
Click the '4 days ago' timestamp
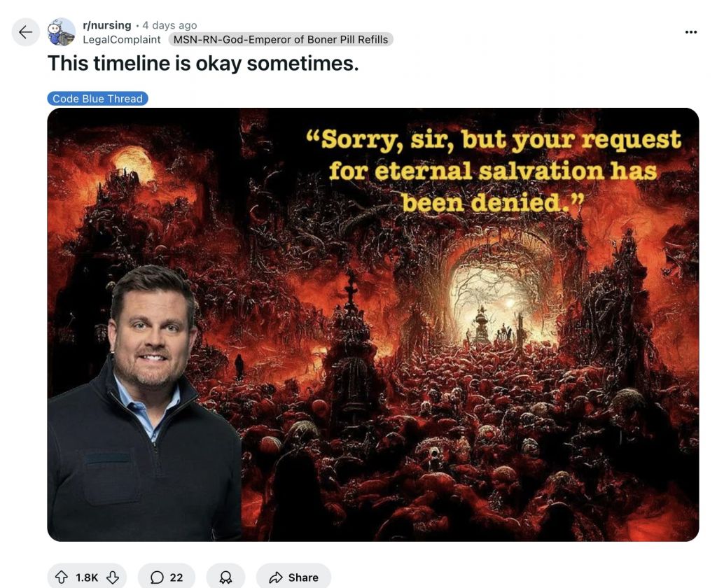click(169, 25)
